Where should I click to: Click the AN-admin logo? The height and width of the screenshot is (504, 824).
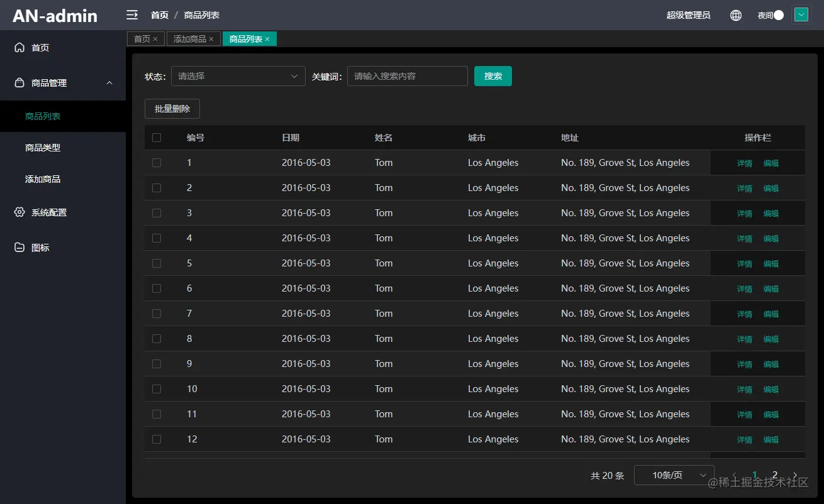(55, 16)
